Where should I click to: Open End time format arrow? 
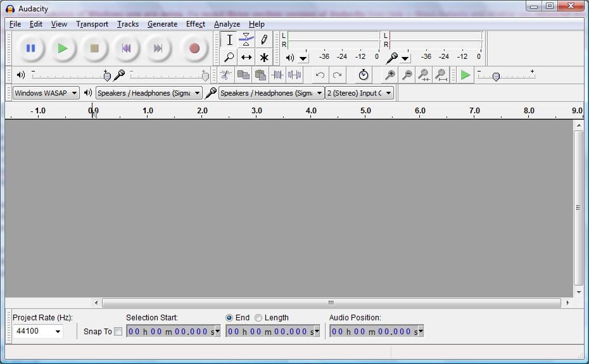(x=317, y=331)
